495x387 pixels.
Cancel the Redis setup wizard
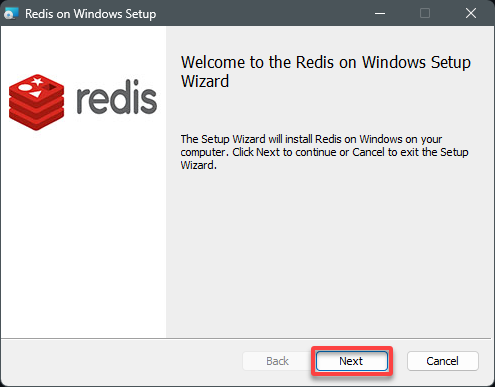(443, 361)
